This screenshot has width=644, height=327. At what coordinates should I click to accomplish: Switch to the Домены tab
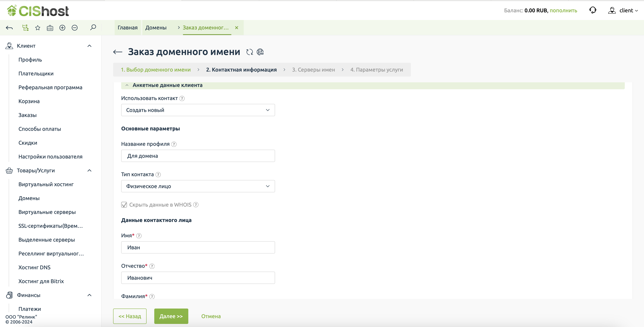pos(156,28)
